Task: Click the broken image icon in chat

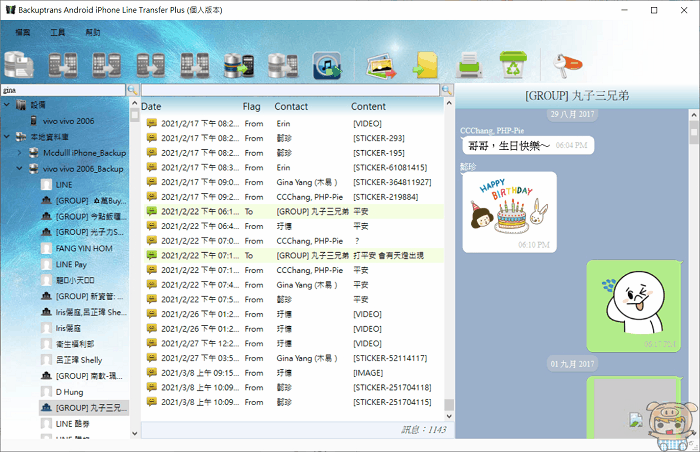Action: 636,419
